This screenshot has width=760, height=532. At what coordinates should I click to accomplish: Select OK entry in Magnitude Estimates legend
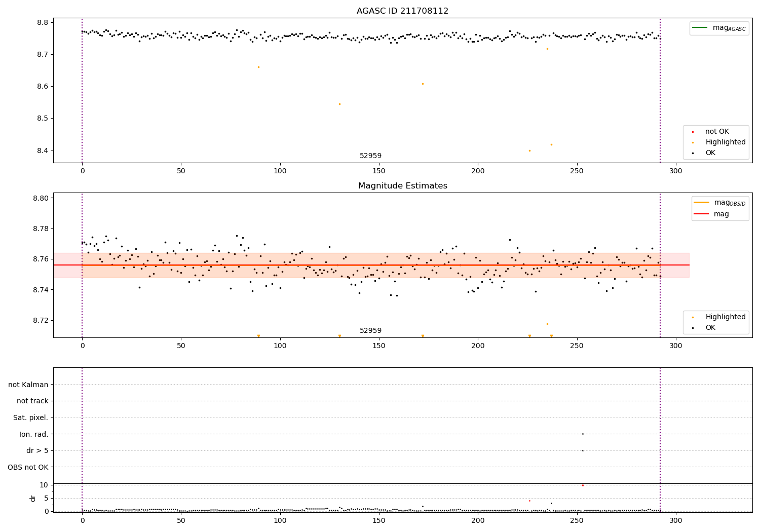(x=710, y=328)
